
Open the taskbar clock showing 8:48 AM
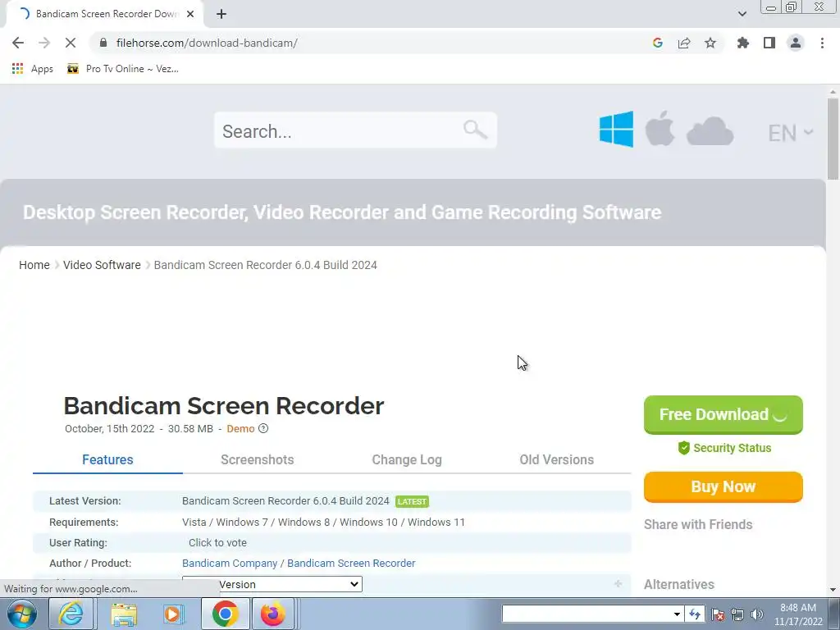[x=798, y=614]
